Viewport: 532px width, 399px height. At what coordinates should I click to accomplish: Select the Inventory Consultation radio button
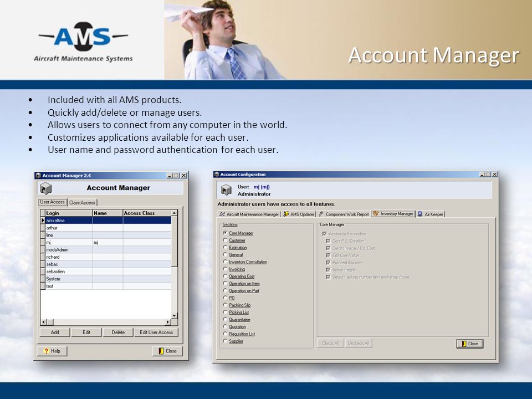225,262
